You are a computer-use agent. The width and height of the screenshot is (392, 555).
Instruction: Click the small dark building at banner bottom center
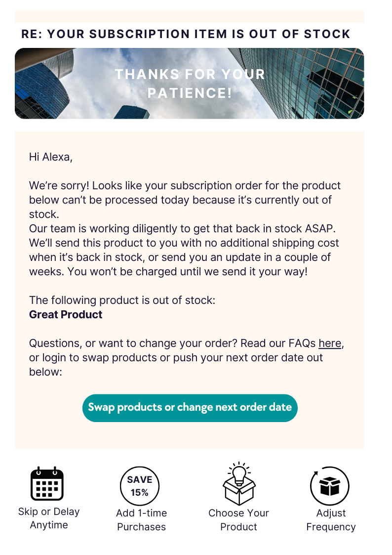click(131, 112)
